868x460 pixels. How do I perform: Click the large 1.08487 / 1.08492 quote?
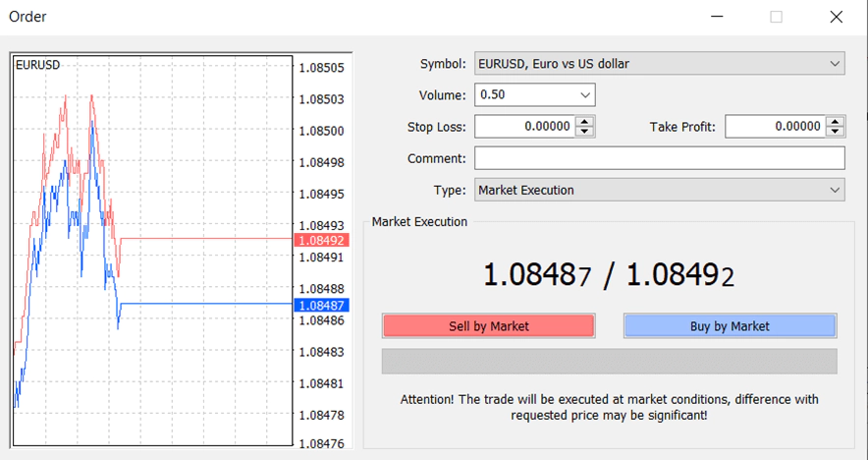tap(609, 276)
